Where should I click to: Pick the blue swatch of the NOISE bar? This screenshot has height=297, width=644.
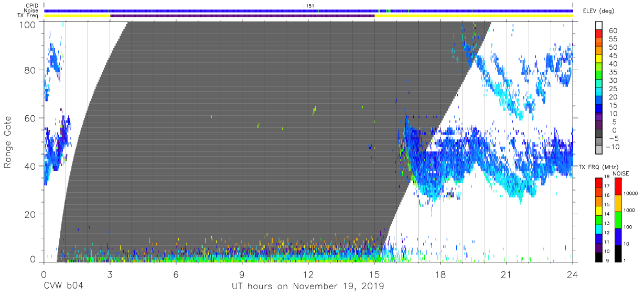tap(618, 237)
